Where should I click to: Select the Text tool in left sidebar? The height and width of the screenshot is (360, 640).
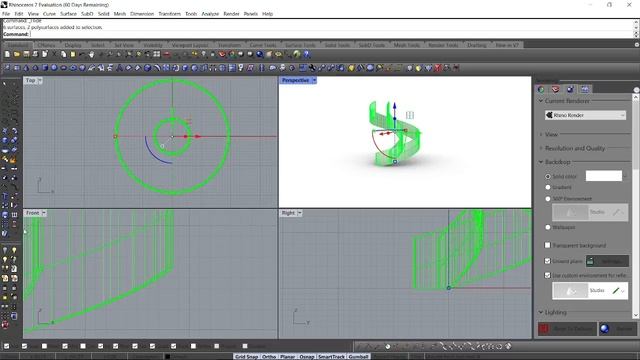(5, 196)
